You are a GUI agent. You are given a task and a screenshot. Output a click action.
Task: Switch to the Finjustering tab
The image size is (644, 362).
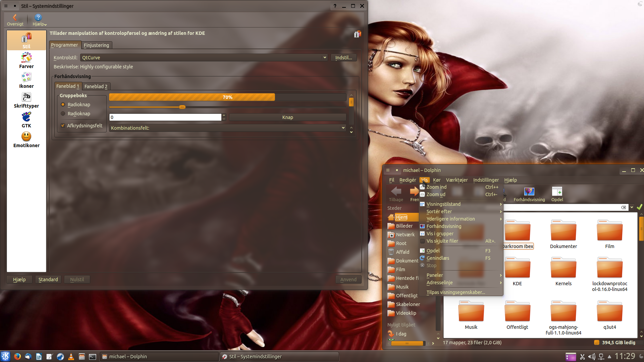(96, 45)
